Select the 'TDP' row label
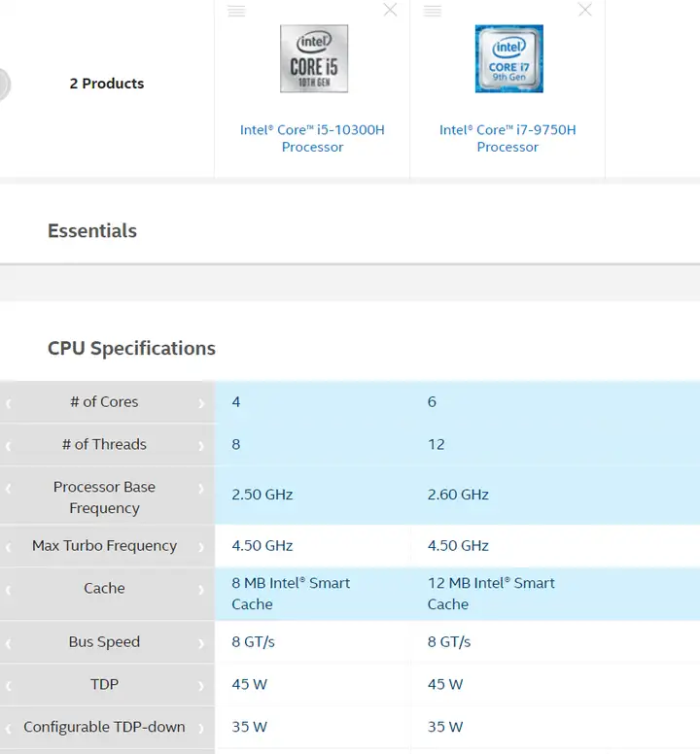The height and width of the screenshot is (754, 700). click(104, 684)
